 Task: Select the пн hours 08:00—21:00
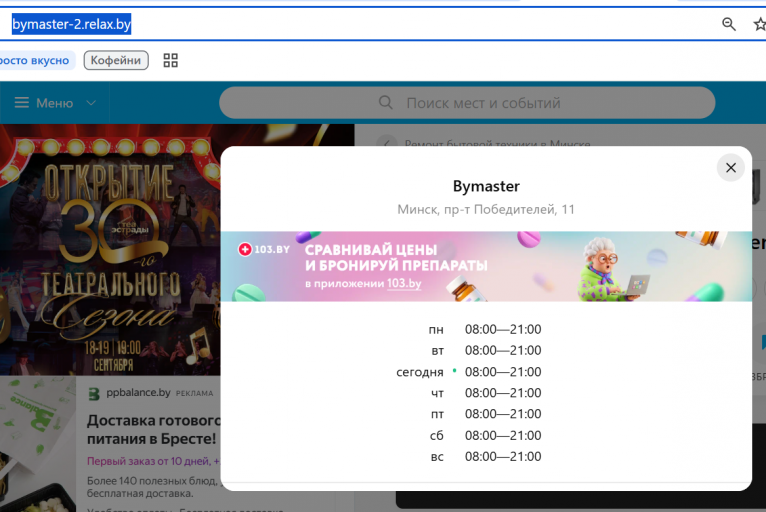pyautogui.click(x=503, y=329)
